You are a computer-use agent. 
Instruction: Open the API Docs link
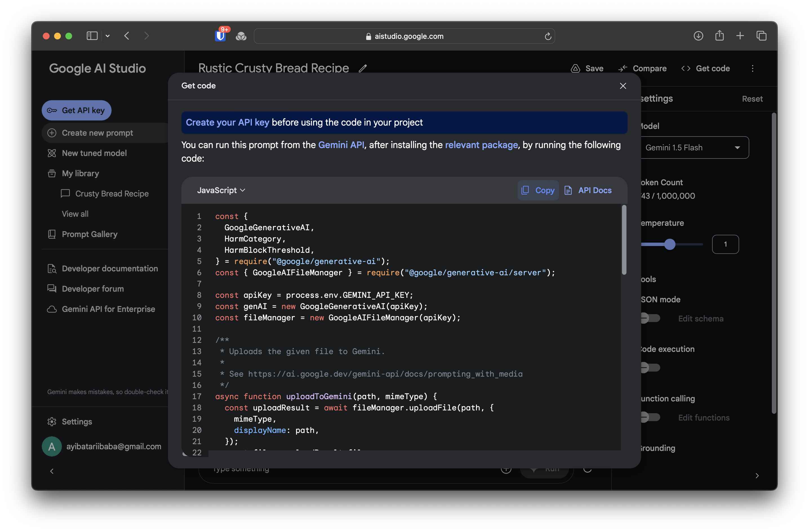(x=588, y=190)
